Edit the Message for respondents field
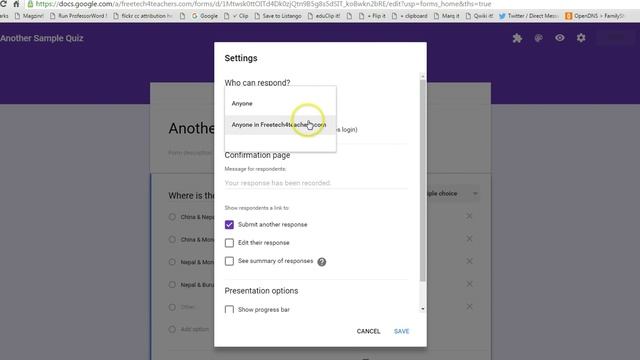 (x=316, y=183)
